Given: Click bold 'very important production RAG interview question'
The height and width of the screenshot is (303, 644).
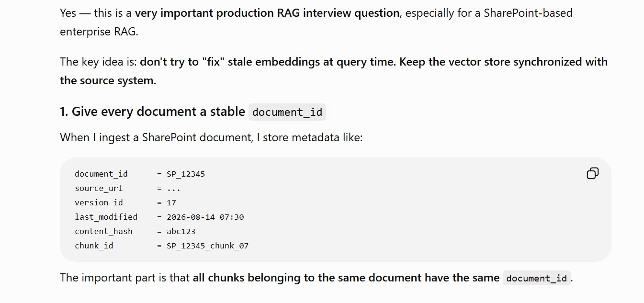Looking at the screenshot, I should point(267,13).
